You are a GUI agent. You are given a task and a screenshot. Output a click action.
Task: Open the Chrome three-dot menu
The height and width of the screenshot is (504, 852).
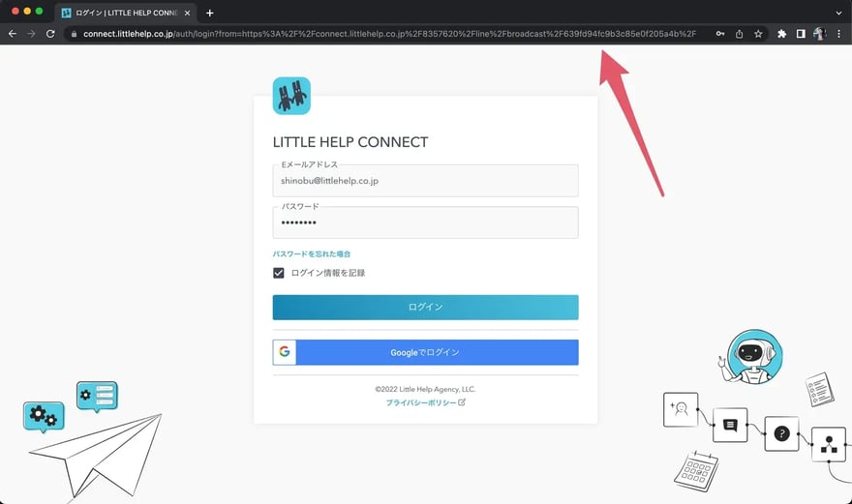[838, 33]
